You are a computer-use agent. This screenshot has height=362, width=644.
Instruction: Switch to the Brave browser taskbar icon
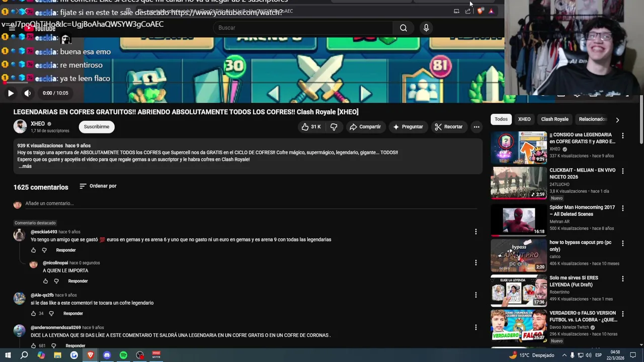coord(91,355)
